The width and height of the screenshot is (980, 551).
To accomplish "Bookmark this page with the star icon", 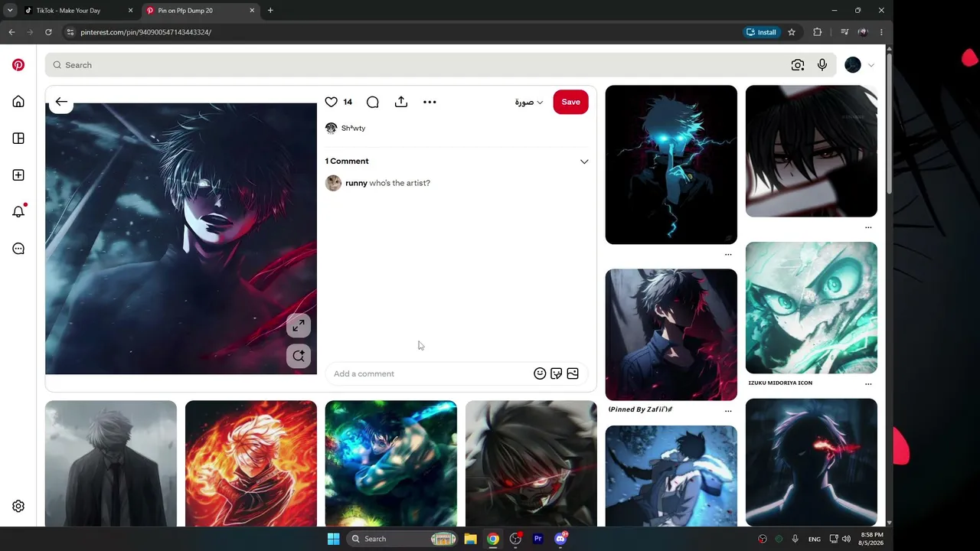I will (792, 32).
